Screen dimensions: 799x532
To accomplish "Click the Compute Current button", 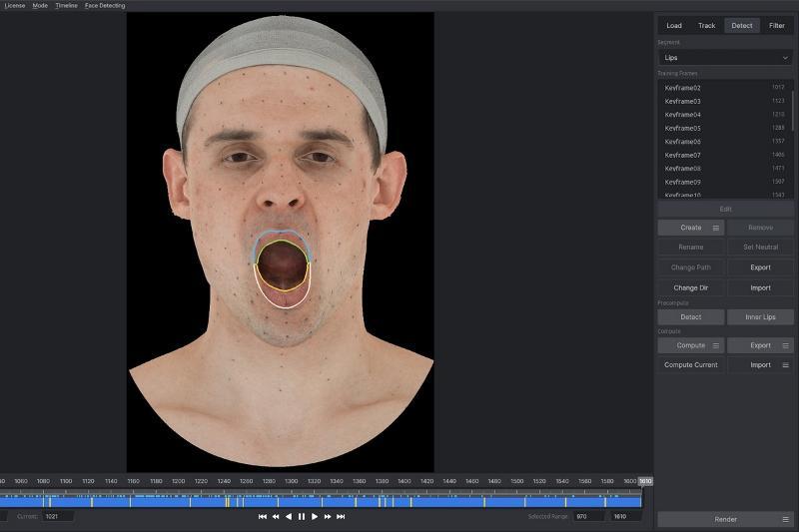I will (x=690, y=365).
